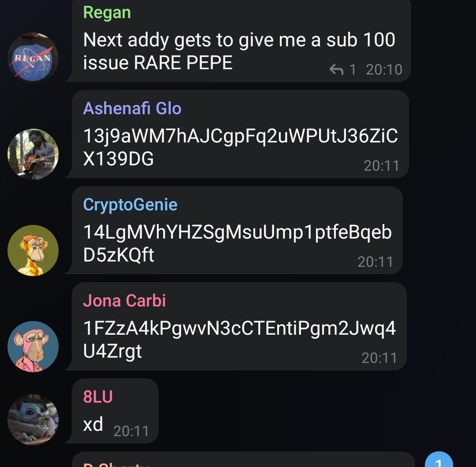Tap the Regan sender name

click(107, 13)
